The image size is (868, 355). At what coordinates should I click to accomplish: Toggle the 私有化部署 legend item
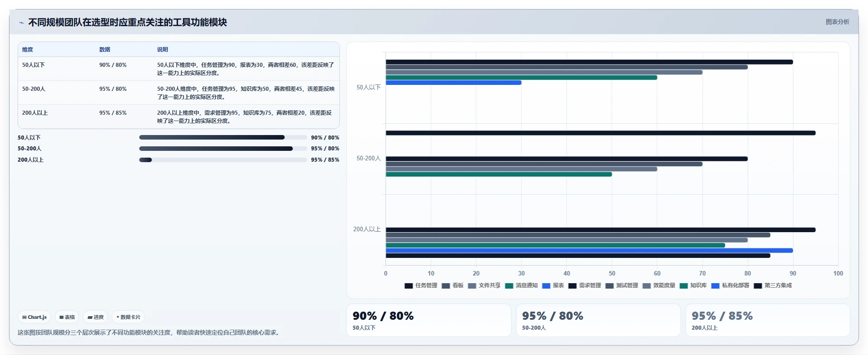730,285
